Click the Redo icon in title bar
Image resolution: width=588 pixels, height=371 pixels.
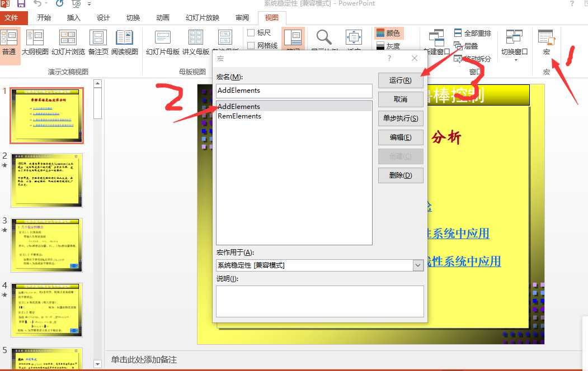pos(60,4)
